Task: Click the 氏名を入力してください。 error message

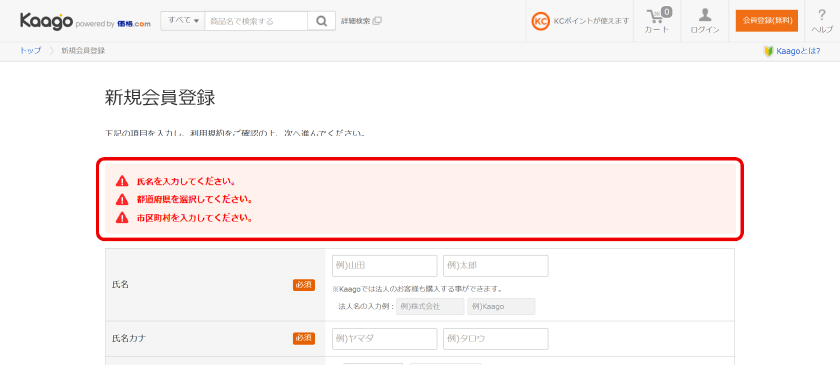Action: coord(186,181)
